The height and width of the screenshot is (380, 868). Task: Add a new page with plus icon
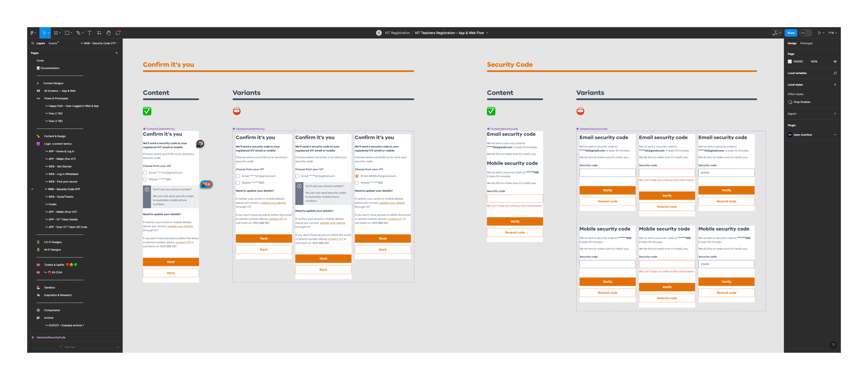point(117,53)
